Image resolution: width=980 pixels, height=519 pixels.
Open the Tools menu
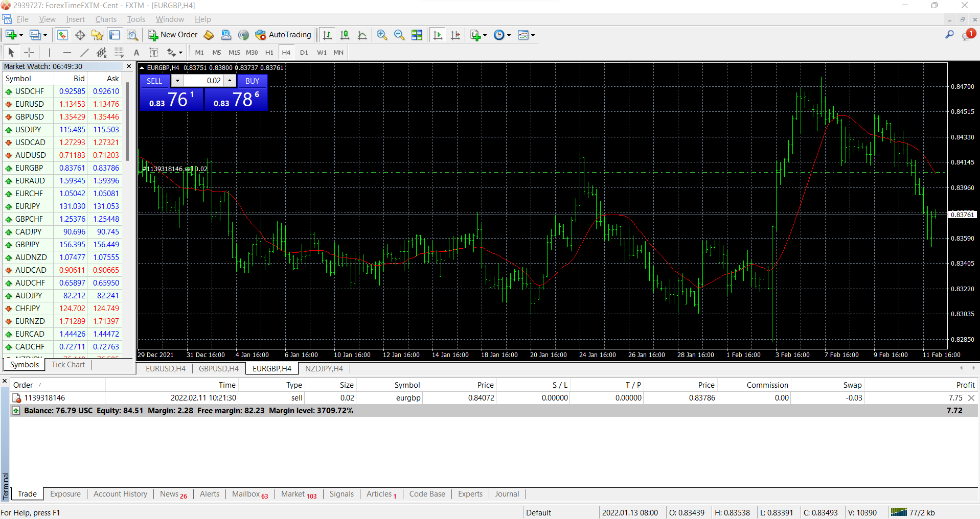[136, 19]
